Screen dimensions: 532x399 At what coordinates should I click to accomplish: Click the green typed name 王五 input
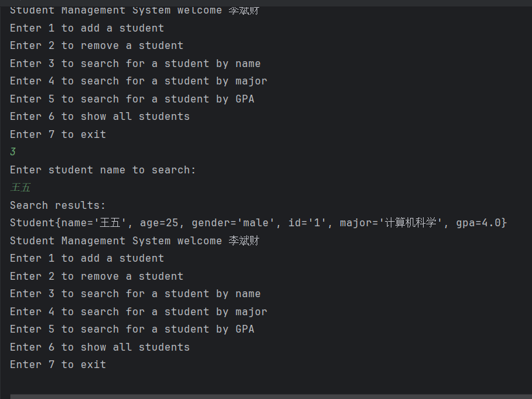[x=21, y=188]
